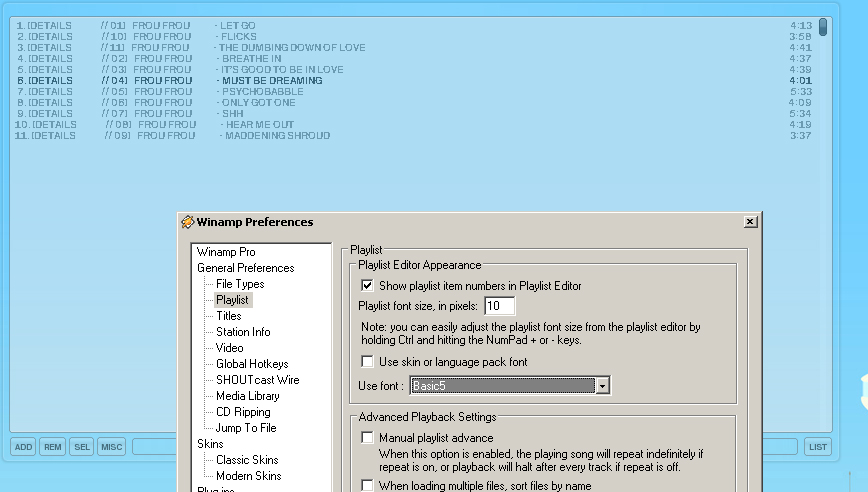The image size is (868, 492).
Task: Select Winamp Pro in preferences tree
Action: pyautogui.click(x=226, y=252)
